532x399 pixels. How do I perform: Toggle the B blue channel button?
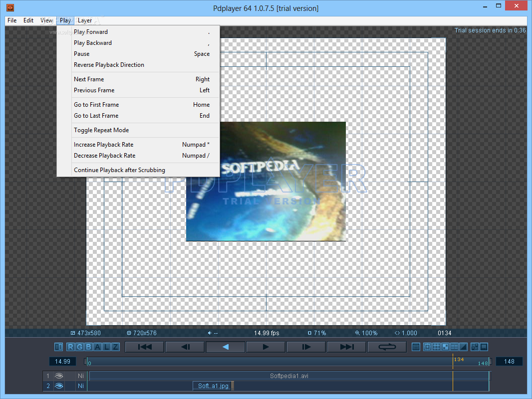click(88, 347)
